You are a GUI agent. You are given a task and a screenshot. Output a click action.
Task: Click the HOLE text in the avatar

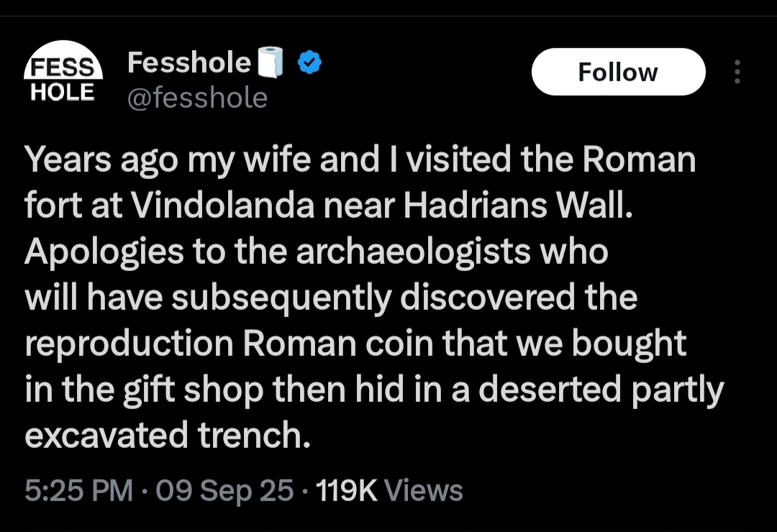(x=63, y=92)
